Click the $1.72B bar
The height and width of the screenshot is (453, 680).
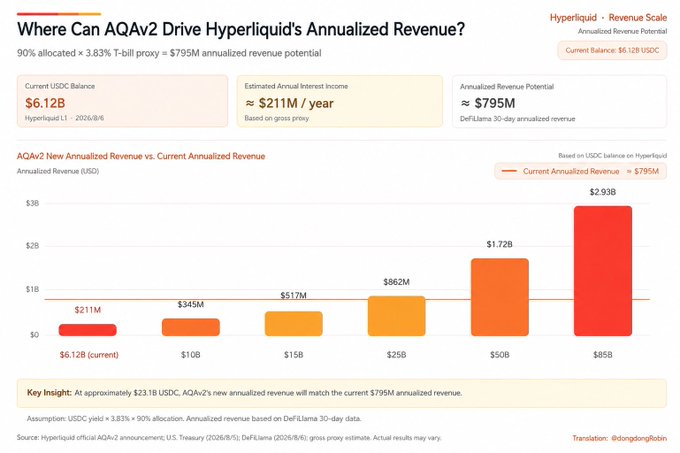500,297
